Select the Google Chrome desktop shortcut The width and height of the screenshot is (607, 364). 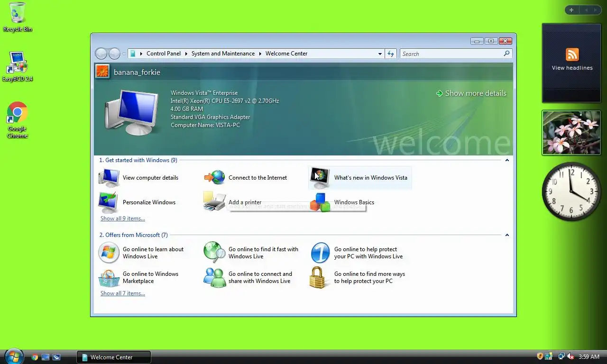pyautogui.click(x=18, y=120)
